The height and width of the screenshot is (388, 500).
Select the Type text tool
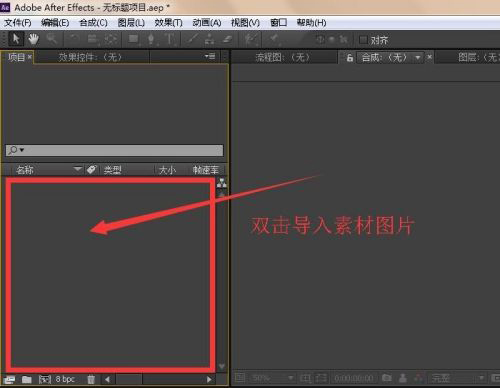169,39
